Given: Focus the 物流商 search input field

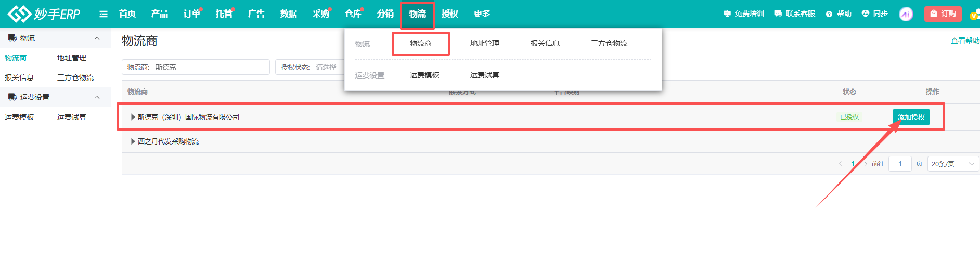Looking at the screenshot, I should (196, 67).
